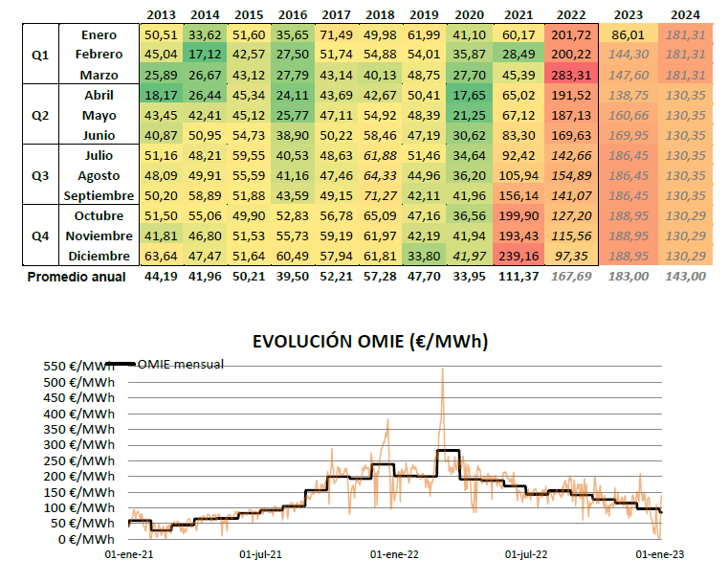
Task: Click the Q4 quarter label
Action: pos(40,236)
